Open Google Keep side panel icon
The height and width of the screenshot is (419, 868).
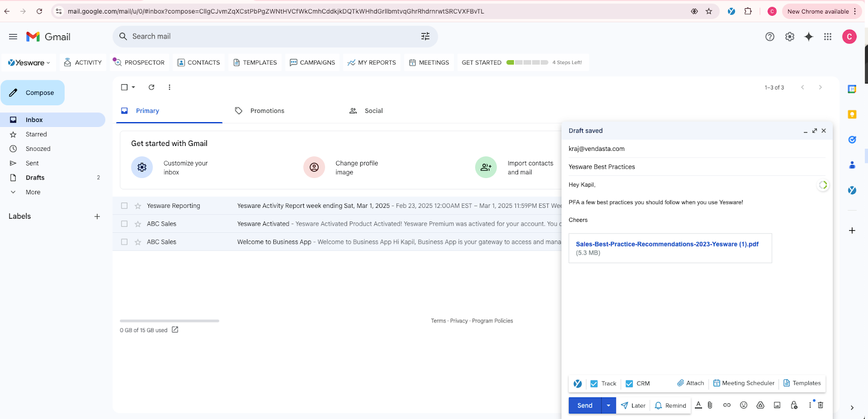[x=852, y=114]
